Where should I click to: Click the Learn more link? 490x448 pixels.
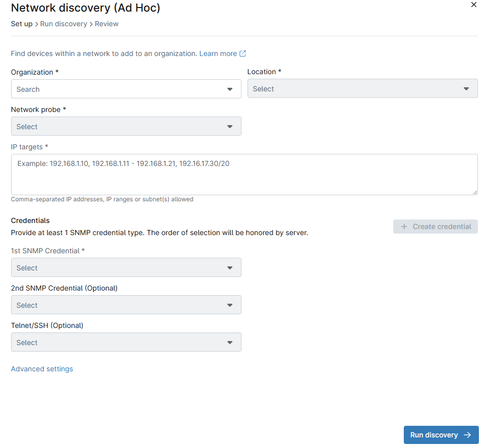coord(218,53)
